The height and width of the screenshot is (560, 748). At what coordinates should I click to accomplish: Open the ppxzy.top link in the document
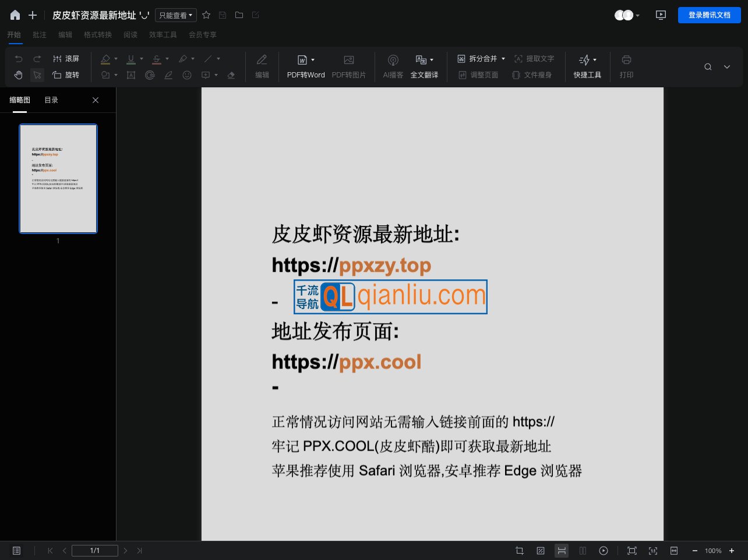click(384, 265)
